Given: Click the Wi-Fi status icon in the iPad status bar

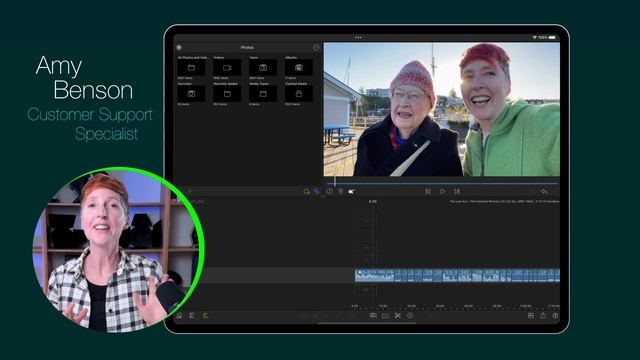Looking at the screenshot, I should click(x=534, y=38).
